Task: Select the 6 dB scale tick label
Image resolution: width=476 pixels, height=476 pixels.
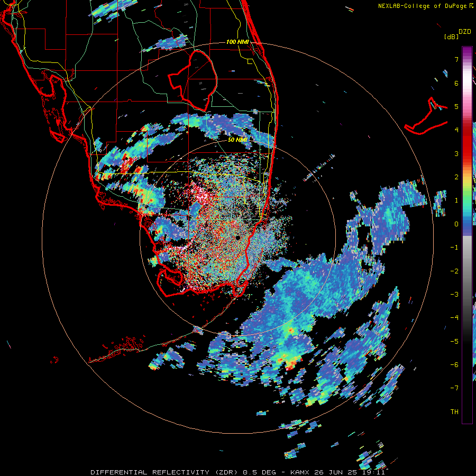Action: pos(456,83)
